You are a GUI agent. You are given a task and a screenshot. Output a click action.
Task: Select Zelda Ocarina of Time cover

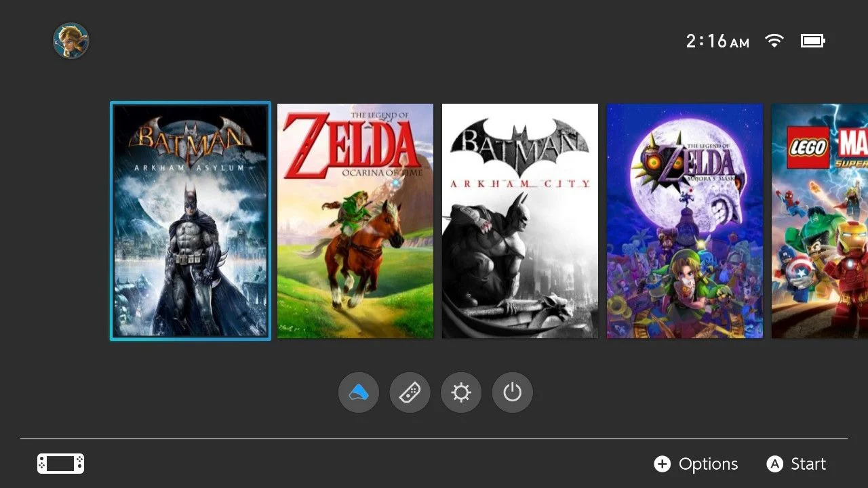click(355, 221)
